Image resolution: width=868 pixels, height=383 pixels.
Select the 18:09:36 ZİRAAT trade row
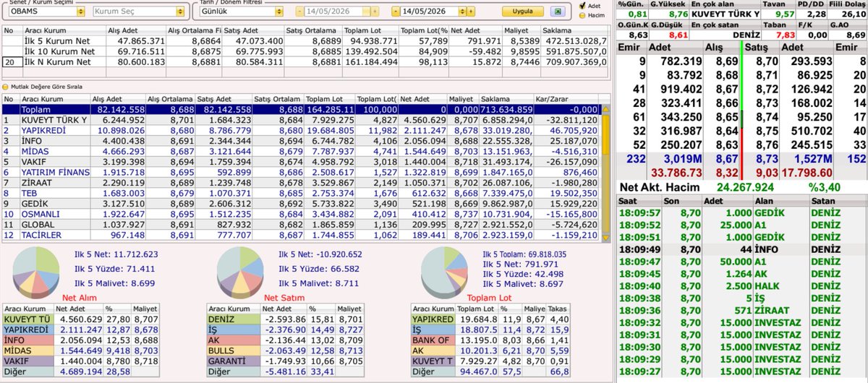[x=741, y=311]
